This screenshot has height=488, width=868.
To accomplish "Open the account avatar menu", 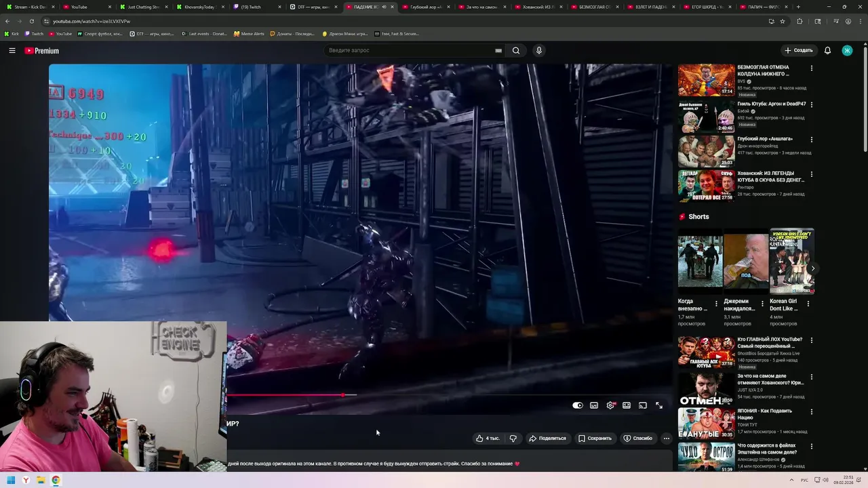I will tap(847, 50).
